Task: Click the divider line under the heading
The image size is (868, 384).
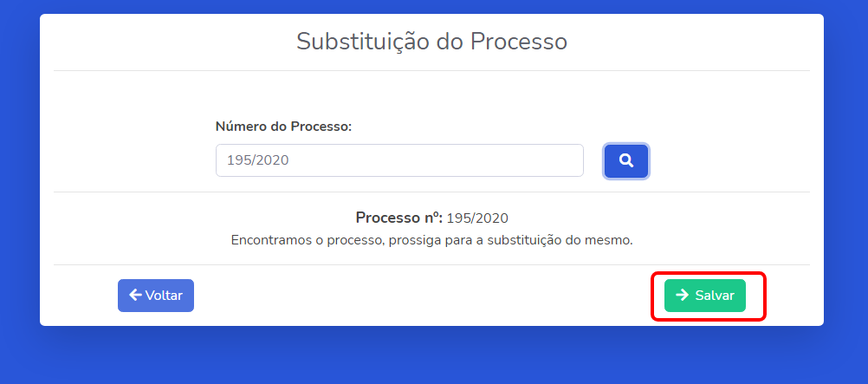Action: pos(431,70)
